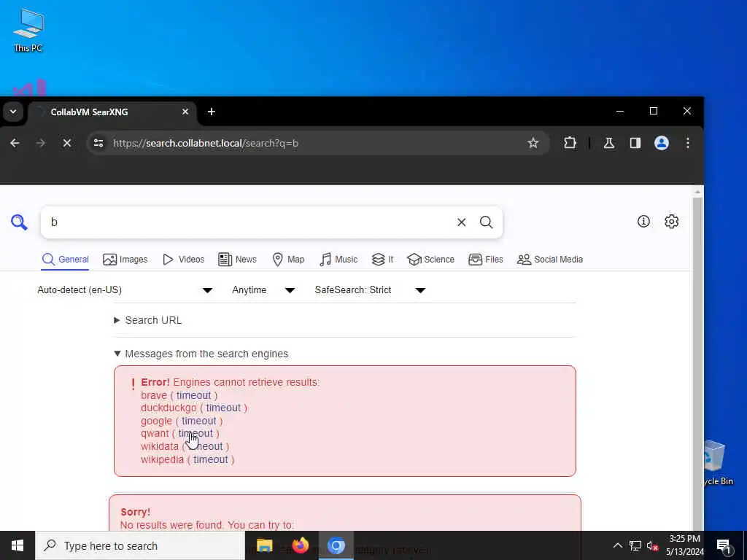Click the duckduckgo timeout link
747x560 pixels.
point(223,408)
